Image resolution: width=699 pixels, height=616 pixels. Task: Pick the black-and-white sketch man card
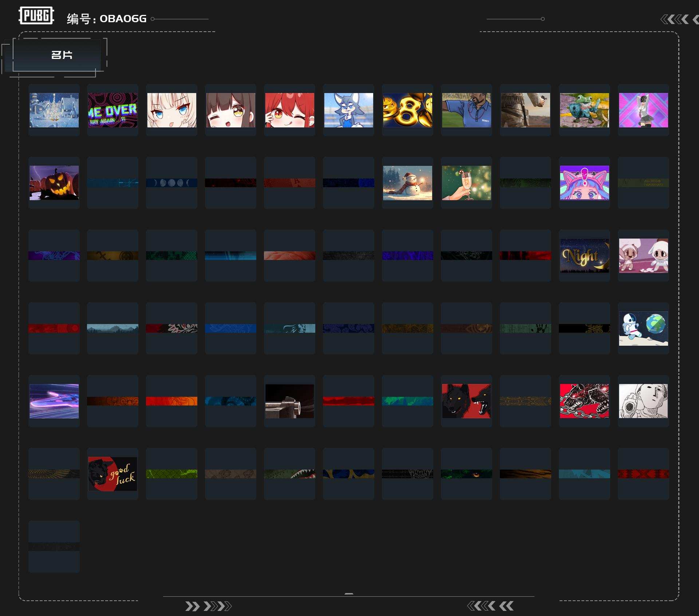pos(643,401)
